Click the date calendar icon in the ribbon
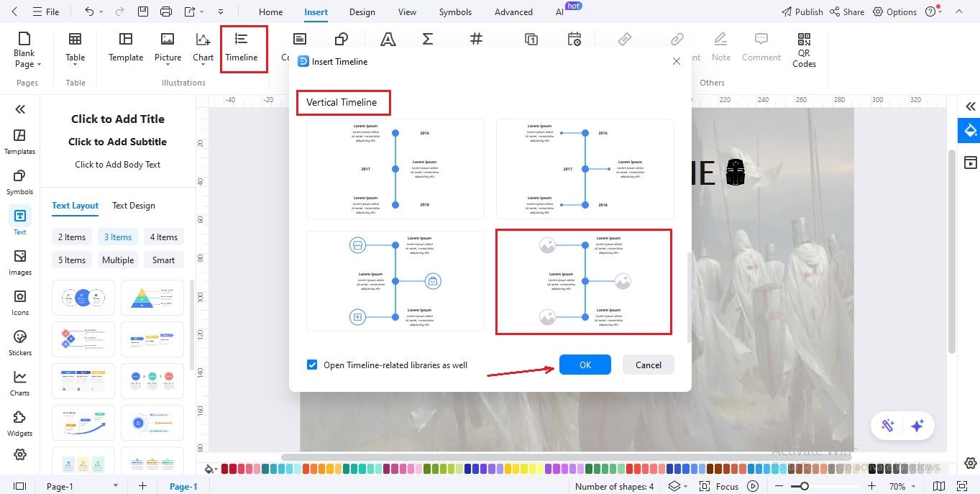The width and height of the screenshot is (980, 494). point(574,39)
